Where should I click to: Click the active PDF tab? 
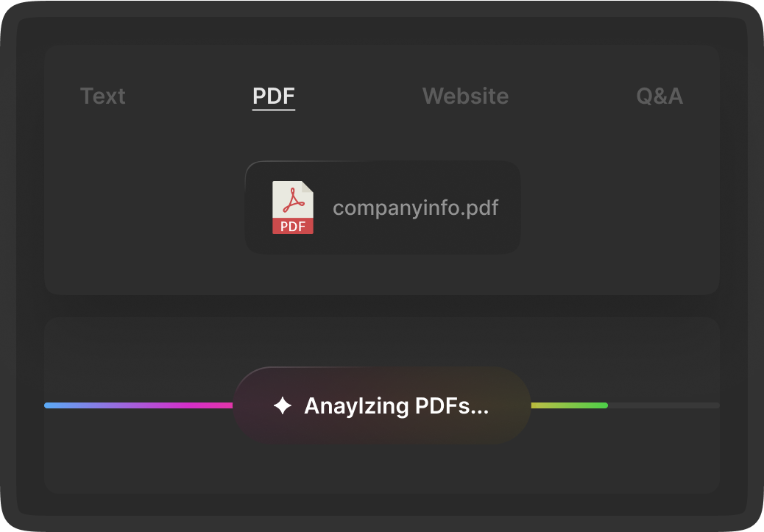(x=273, y=96)
